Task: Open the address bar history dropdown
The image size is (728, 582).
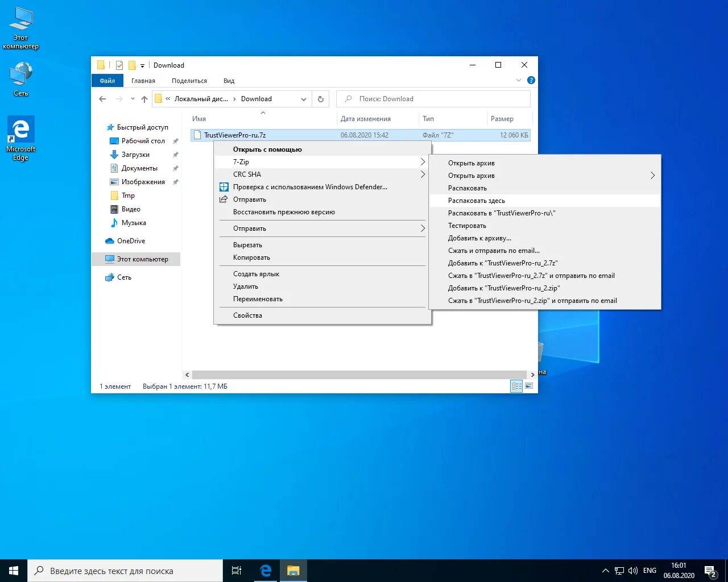Action: click(304, 99)
